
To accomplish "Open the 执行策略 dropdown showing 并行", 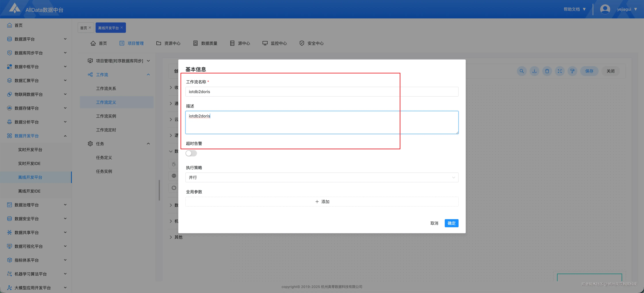I will (322, 177).
